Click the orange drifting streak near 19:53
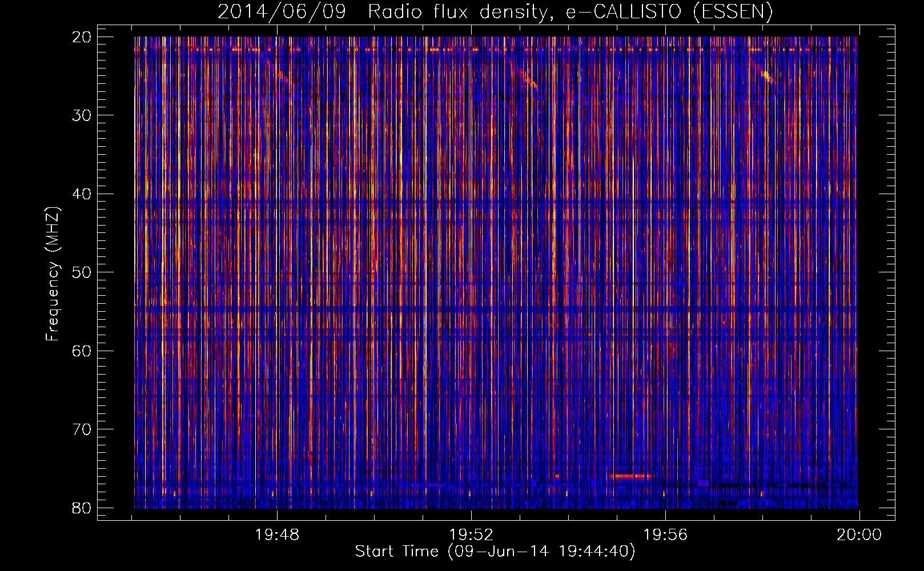Image resolution: width=924 pixels, height=571 pixels. click(x=528, y=79)
